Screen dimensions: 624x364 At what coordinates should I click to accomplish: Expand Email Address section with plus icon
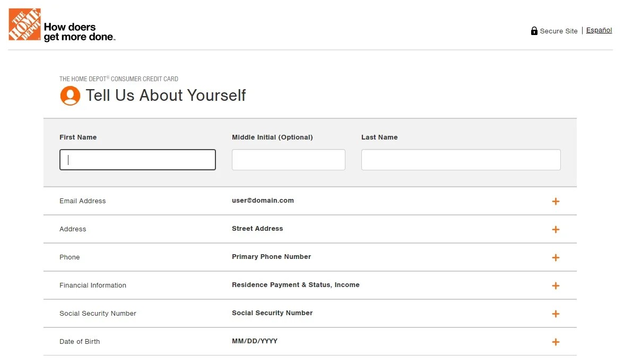[x=556, y=201]
